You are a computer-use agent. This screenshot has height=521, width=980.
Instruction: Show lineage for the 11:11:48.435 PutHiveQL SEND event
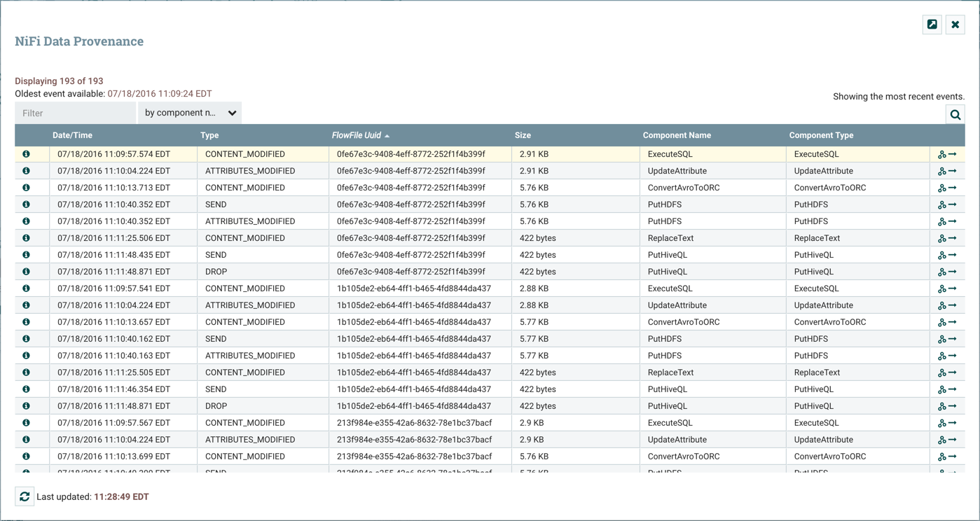point(941,255)
